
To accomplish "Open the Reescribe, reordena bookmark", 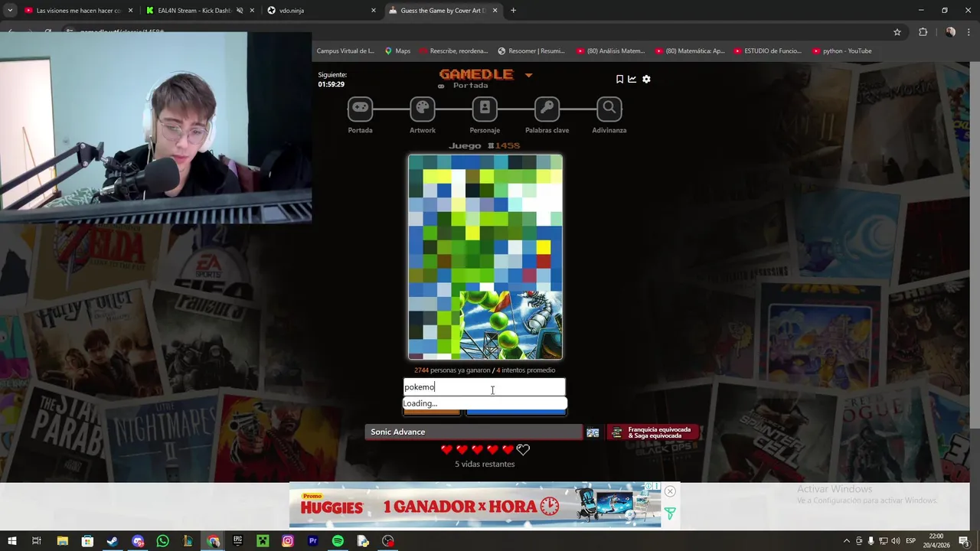I will [x=453, y=51].
